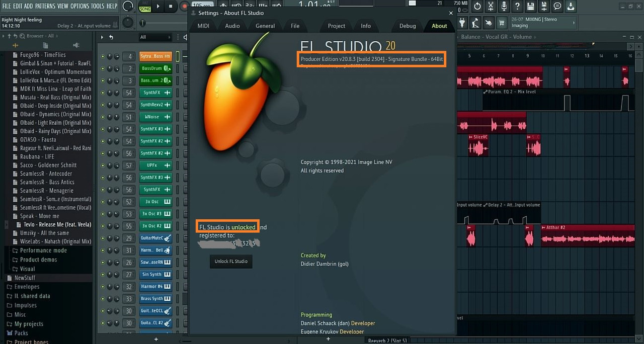Click the main volume knob next to HELP menu

tap(128, 7)
